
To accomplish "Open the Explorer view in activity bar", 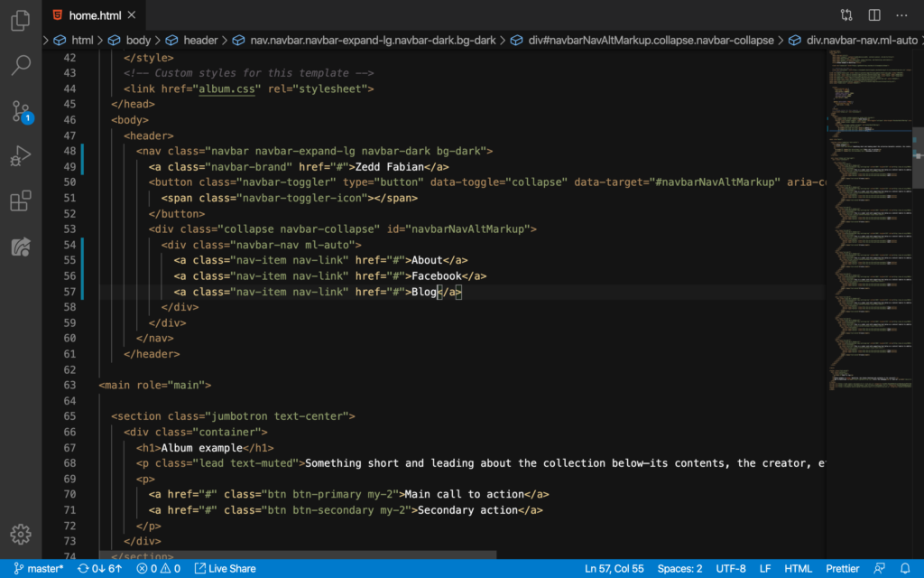I will coord(21,20).
